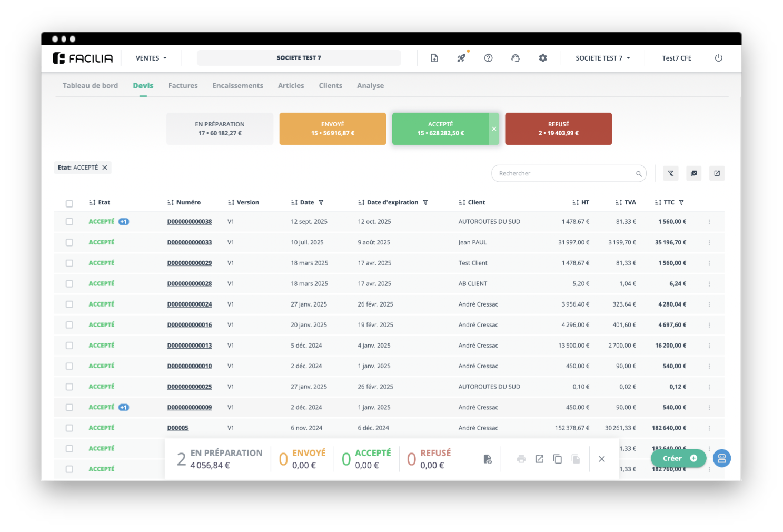Viewport: 783px width, 532px height.
Task: Click the print icon in the selection bar
Action: pyautogui.click(x=521, y=459)
